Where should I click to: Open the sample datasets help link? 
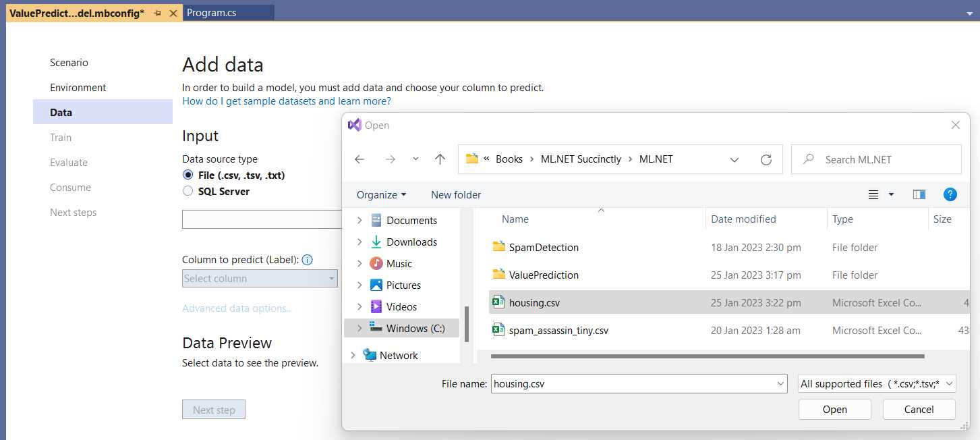click(287, 101)
